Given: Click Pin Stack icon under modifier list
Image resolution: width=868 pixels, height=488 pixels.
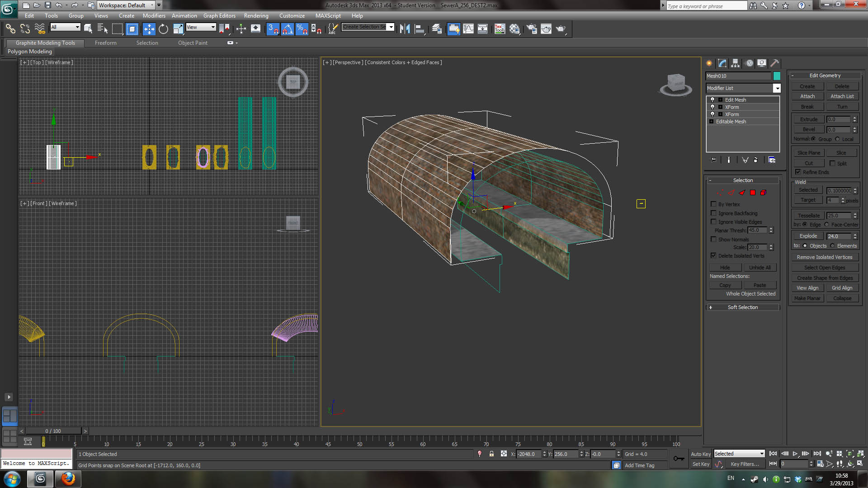Looking at the screenshot, I should click(713, 160).
